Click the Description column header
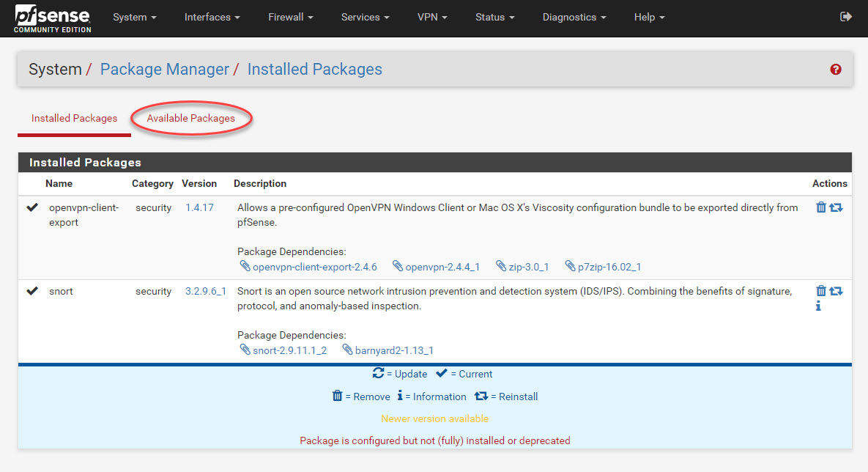Image resolution: width=868 pixels, height=472 pixels. pyautogui.click(x=259, y=183)
